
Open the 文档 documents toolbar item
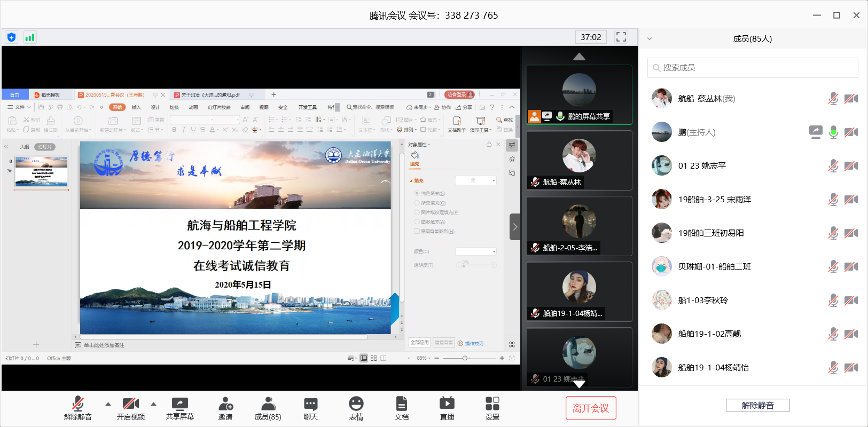click(x=402, y=404)
